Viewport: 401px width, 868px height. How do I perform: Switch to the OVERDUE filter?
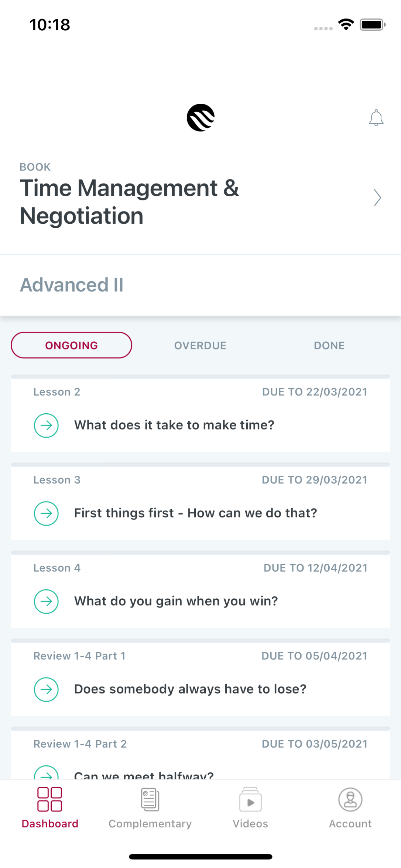point(200,346)
